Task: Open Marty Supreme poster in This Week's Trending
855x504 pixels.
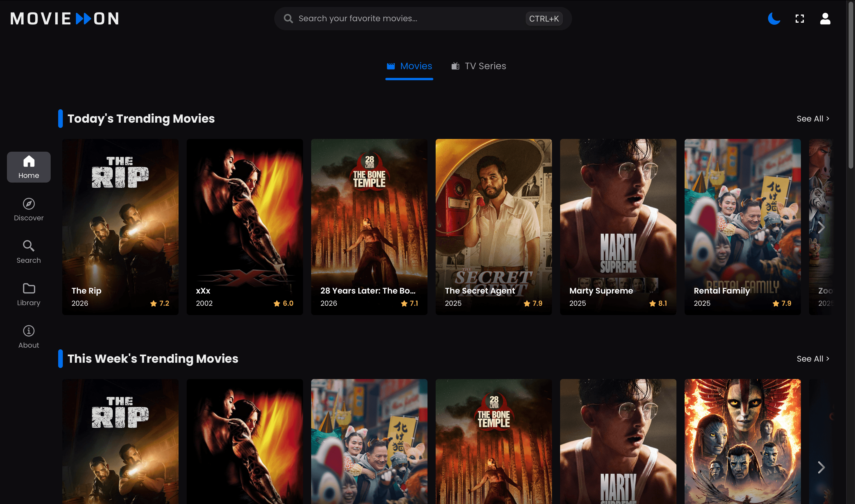Action: (x=618, y=442)
